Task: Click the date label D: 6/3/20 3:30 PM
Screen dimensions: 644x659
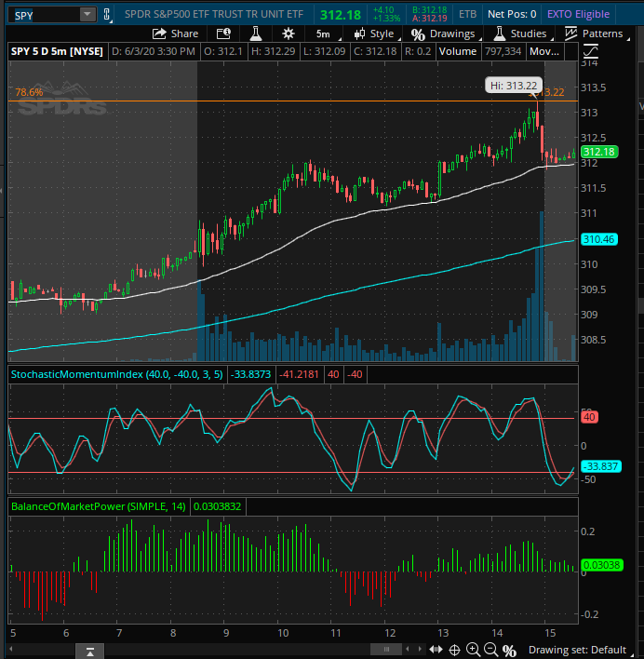Action: pos(154,51)
